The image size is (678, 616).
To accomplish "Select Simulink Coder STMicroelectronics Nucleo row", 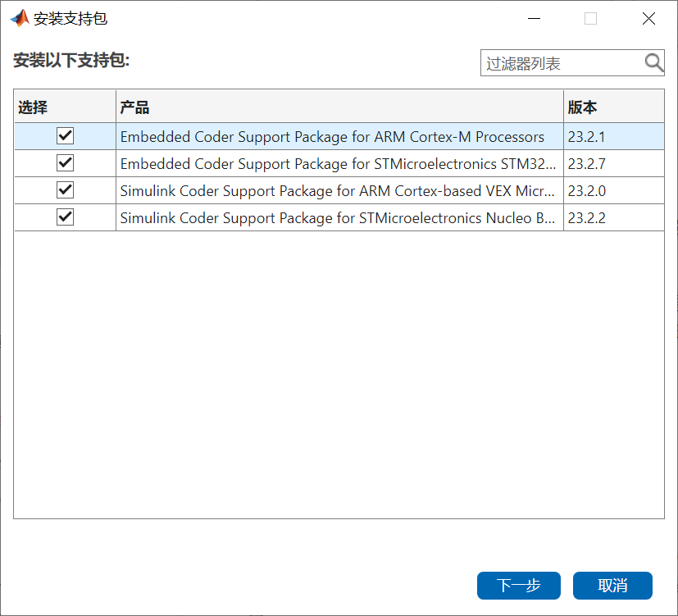I will tap(339, 217).
